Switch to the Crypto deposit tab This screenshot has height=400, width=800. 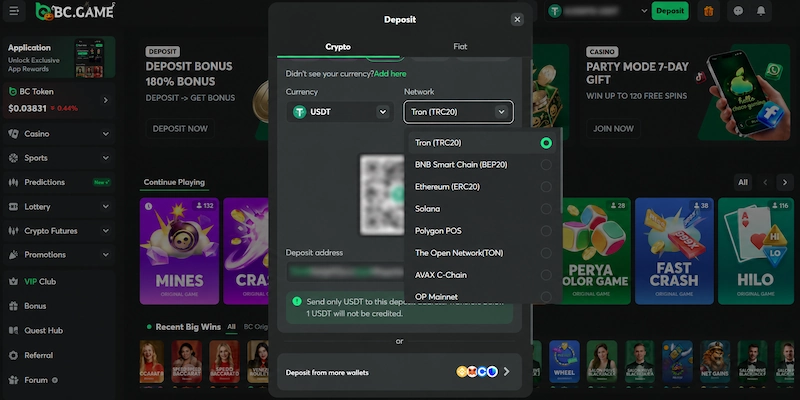(338, 47)
